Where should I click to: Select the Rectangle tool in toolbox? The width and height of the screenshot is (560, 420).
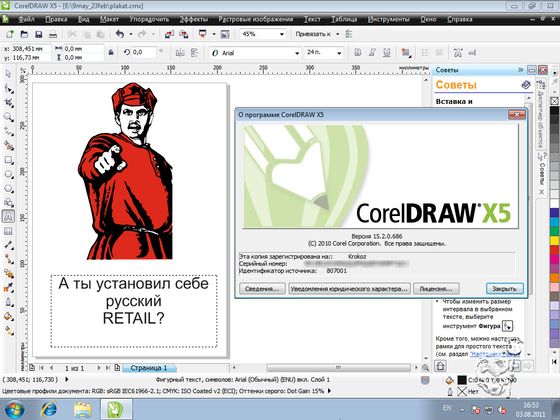(9, 160)
